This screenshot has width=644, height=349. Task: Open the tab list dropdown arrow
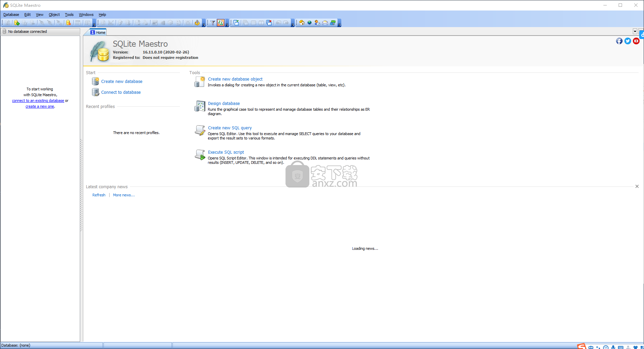point(635,31)
